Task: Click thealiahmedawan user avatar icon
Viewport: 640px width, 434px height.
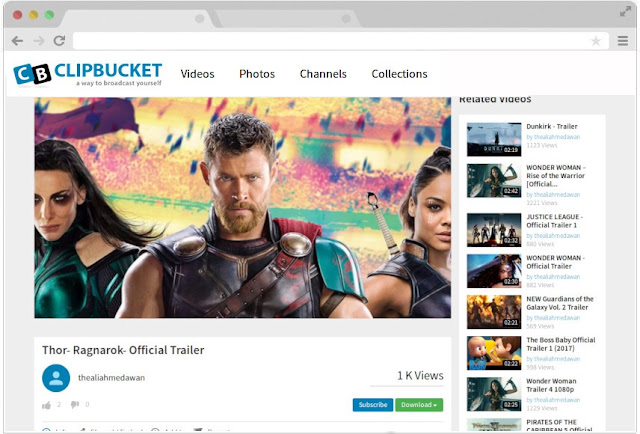Action: click(x=56, y=378)
